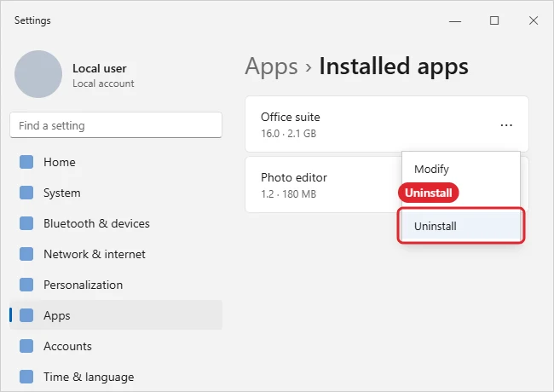This screenshot has height=392, width=554.
Task: Maximize the Settings window
Action: tap(494, 20)
